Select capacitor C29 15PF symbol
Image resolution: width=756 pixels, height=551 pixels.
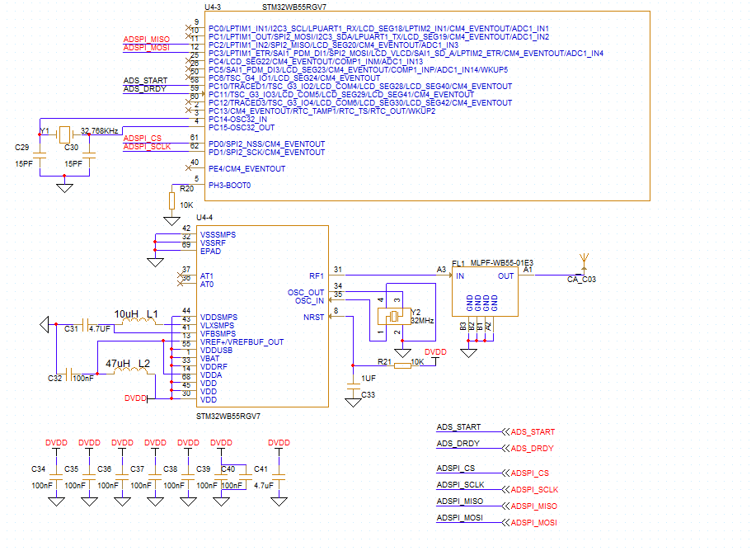[40, 155]
